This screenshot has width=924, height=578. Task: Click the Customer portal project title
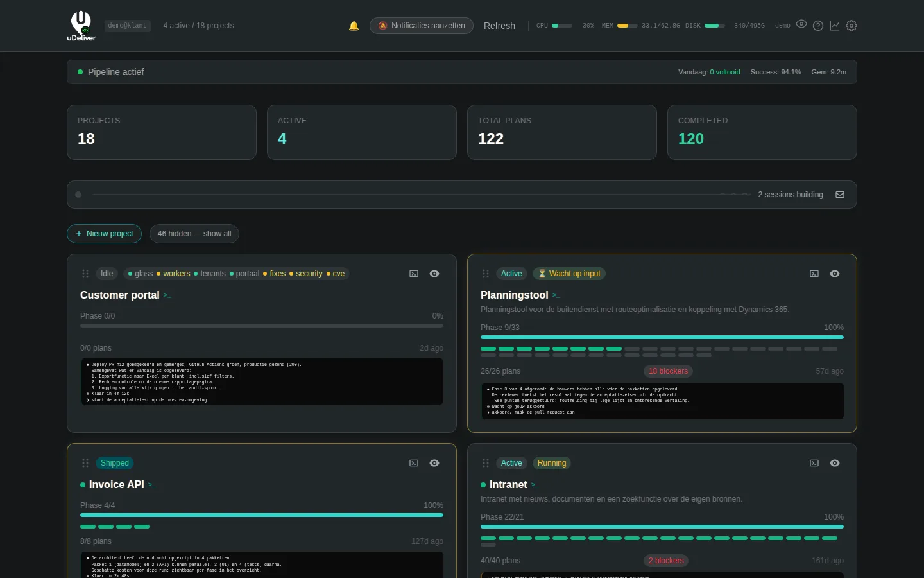click(120, 295)
